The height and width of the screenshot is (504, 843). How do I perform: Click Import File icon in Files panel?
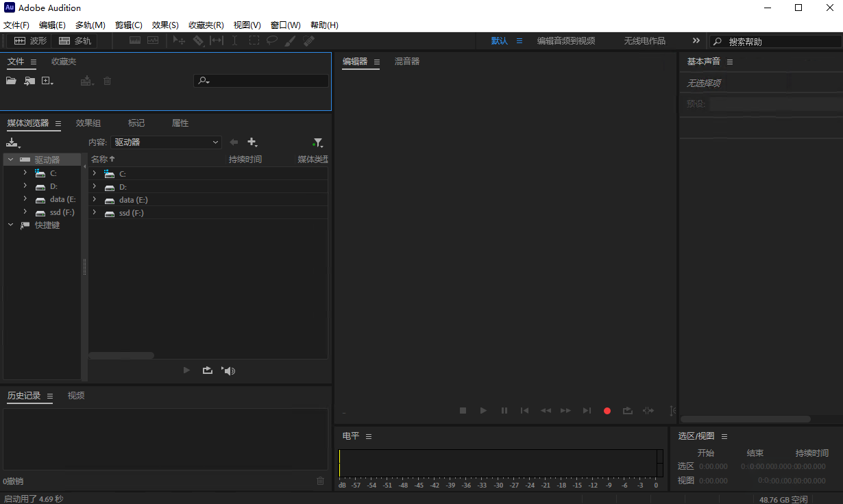[x=29, y=81]
